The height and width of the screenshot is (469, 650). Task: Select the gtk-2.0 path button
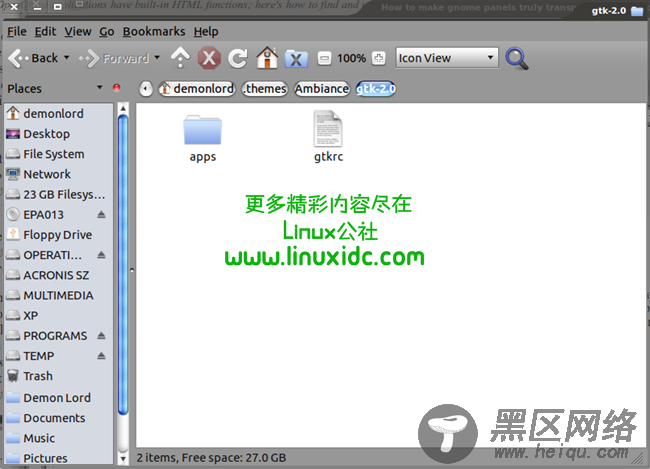point(376,88)
